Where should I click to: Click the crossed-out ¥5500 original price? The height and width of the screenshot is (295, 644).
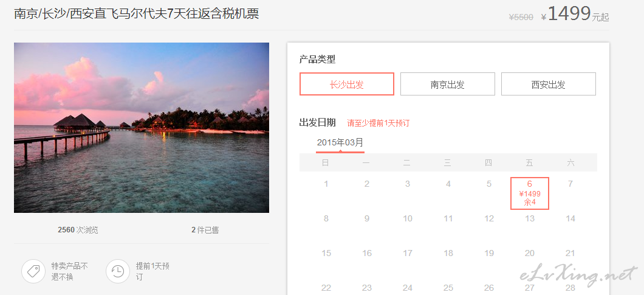pos(521,17)
